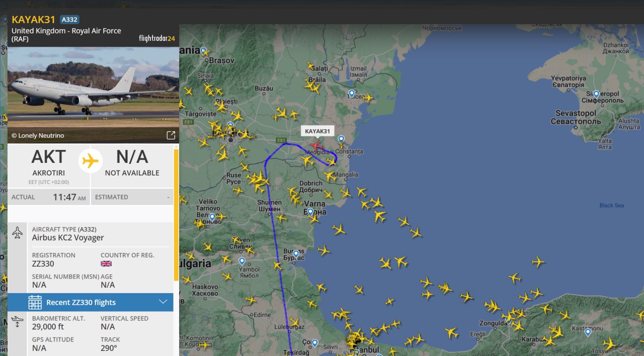This screenshot has width=644, height=356.
Task: Select the Yambol airport marker
Action: tap(242, 261)
